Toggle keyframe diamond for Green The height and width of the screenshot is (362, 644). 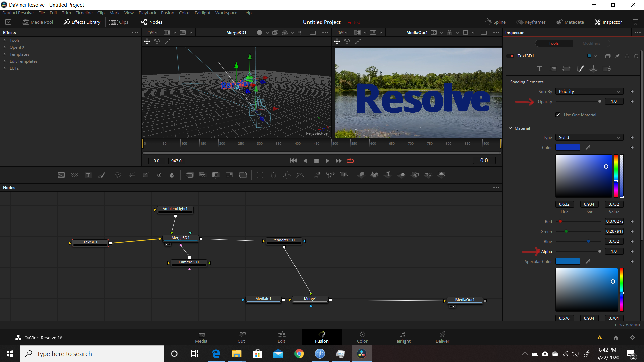click(632, 231)
